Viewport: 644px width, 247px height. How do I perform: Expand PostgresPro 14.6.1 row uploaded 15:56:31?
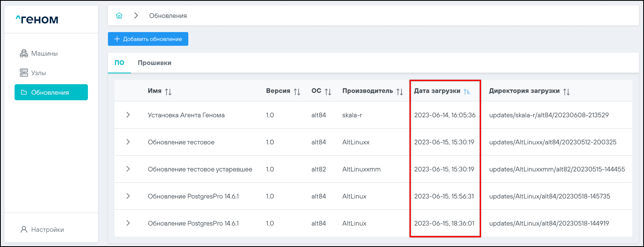tap(128, 196)
